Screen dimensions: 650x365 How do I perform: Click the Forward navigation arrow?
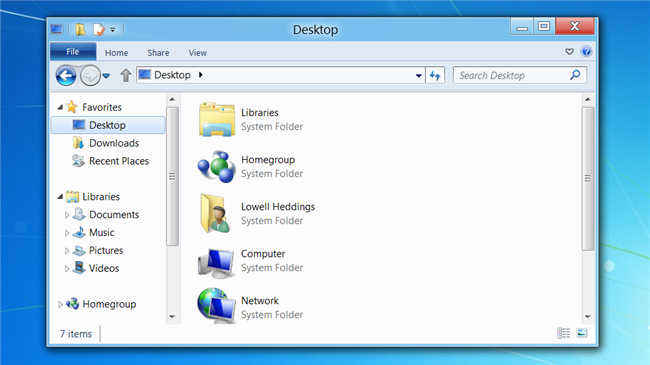(90, 76)
